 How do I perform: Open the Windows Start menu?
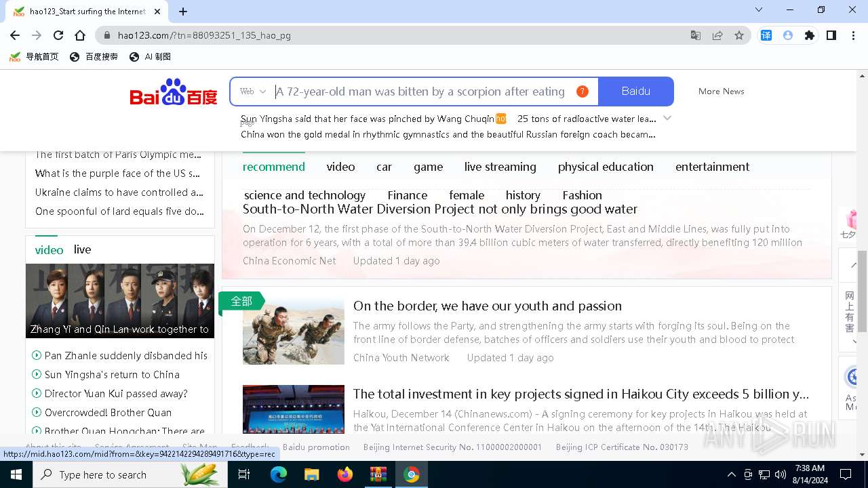pos(16,474)
